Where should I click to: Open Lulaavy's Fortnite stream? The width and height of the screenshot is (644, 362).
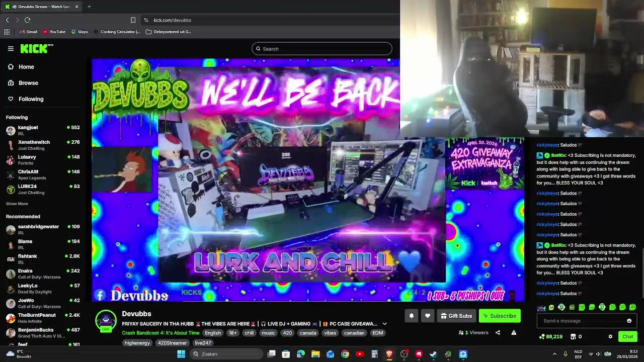coord(43,160)
